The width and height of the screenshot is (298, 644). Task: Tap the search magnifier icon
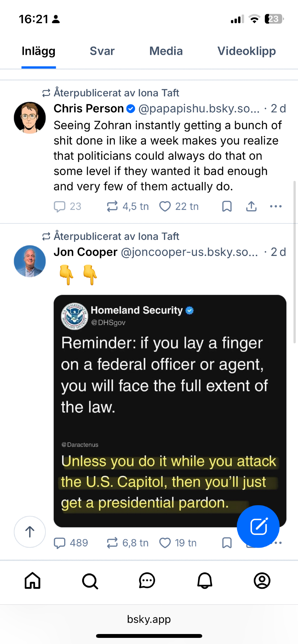click(x=90, y=581)
